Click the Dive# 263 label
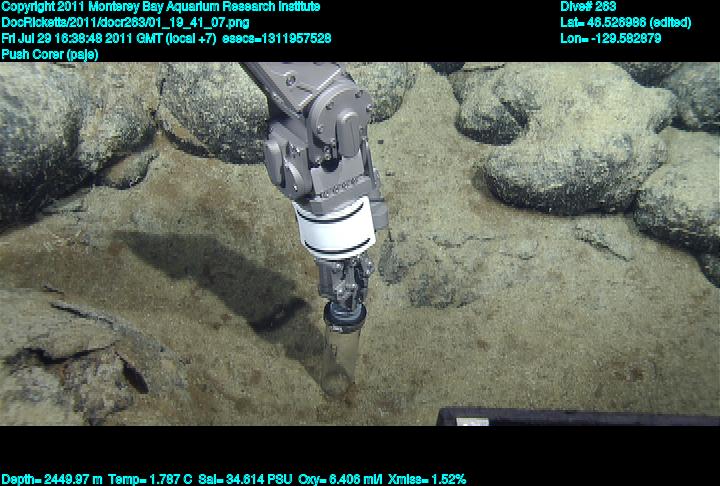This screenshot has height=486, width=720. [x=588, y=7]
